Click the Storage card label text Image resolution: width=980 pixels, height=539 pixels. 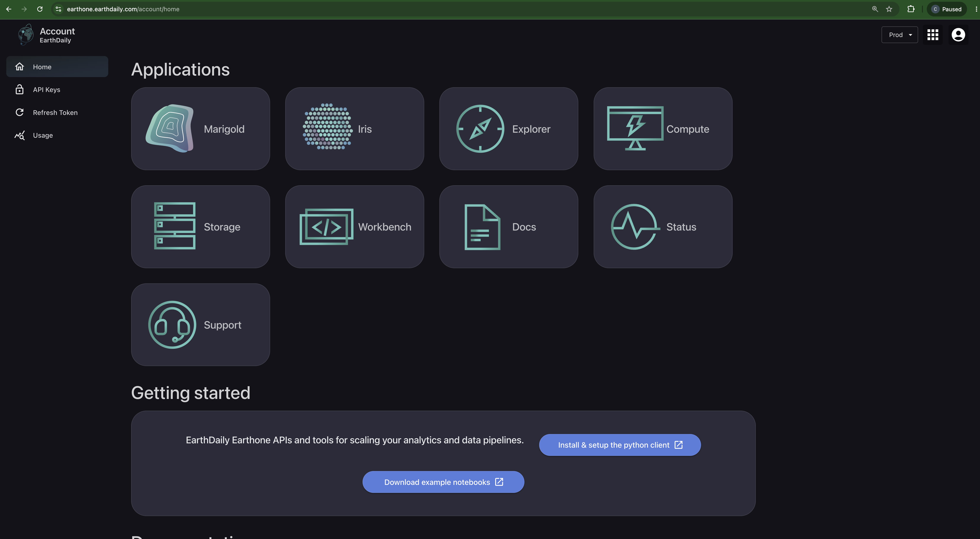[222, 227]
